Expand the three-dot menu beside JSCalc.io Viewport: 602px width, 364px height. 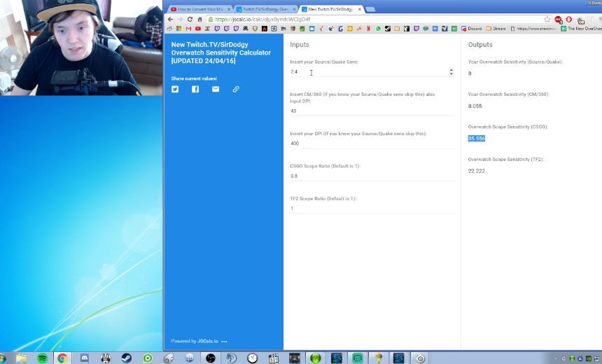pyautogui.click(x=225, y=342)
